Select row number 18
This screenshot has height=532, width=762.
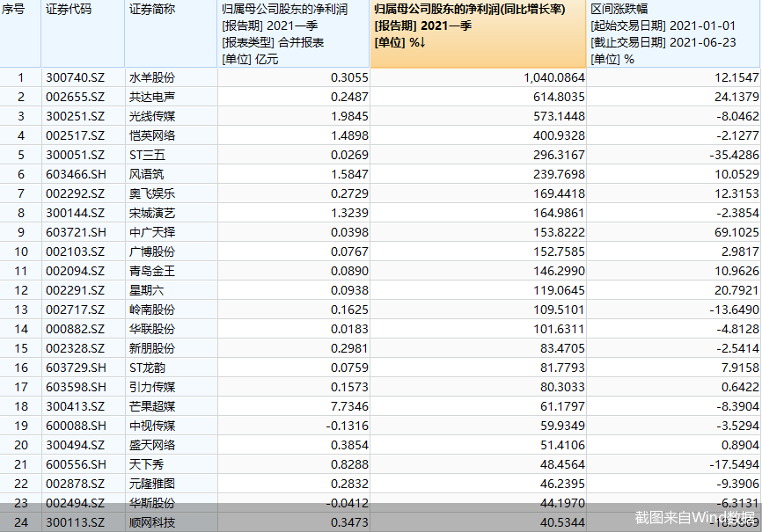(21, 406)
